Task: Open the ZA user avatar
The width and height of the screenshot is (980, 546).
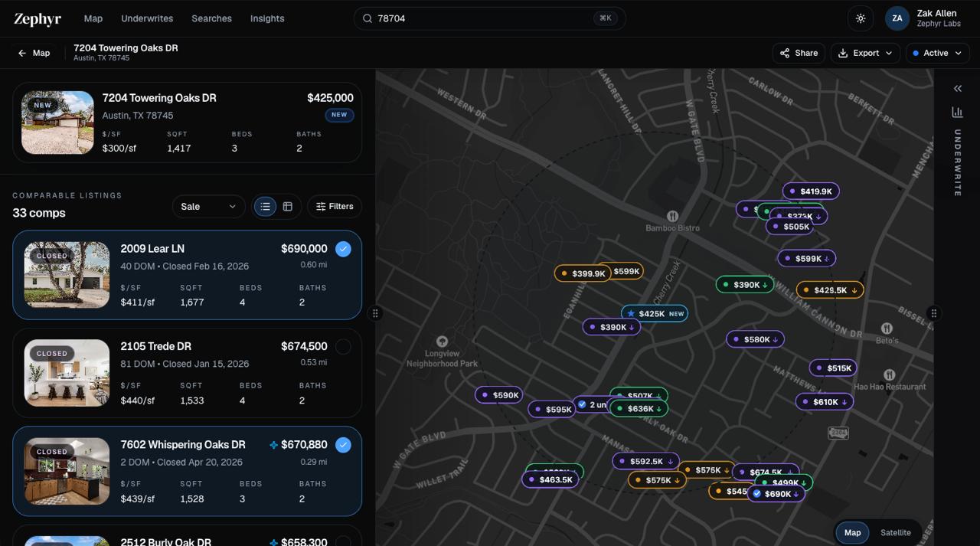Action: coord(897,18)
